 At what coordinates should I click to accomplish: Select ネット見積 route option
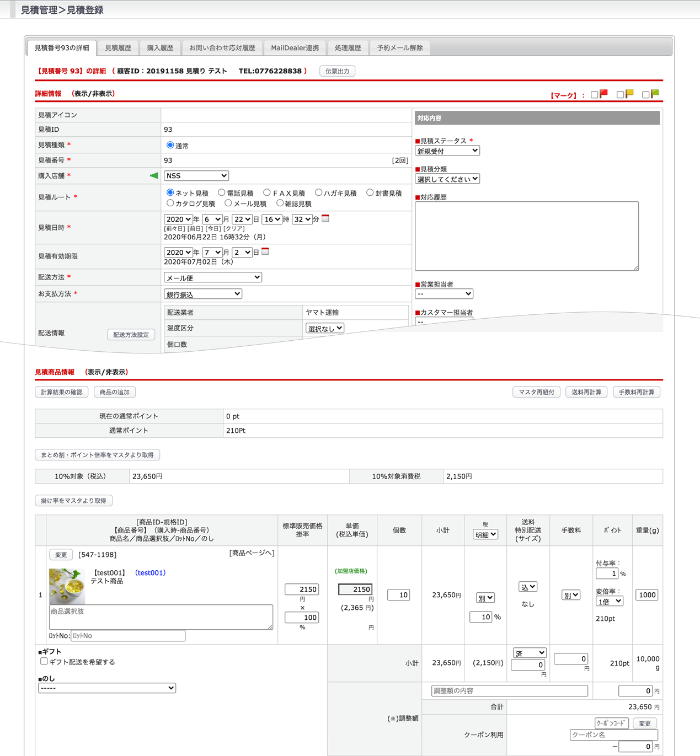tap(170, 192)
